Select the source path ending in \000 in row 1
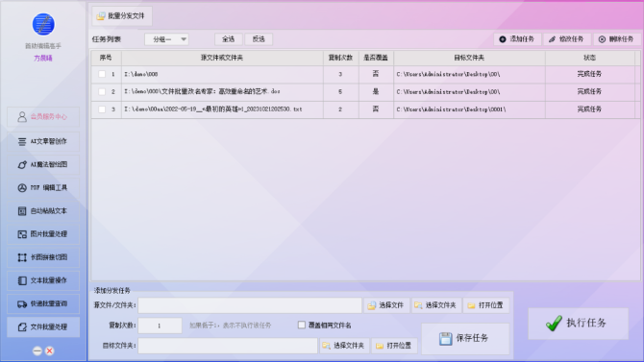 click(x=141, y=74)
